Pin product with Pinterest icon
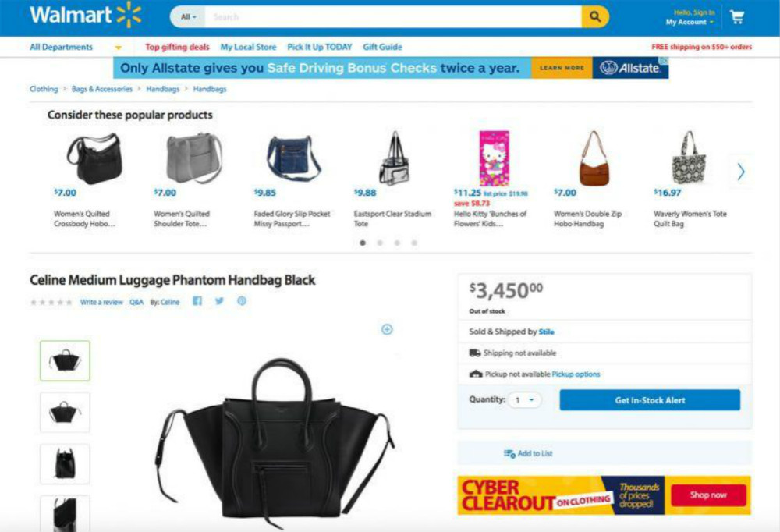The height and width of the screenshot is (532, 780). 242,301
